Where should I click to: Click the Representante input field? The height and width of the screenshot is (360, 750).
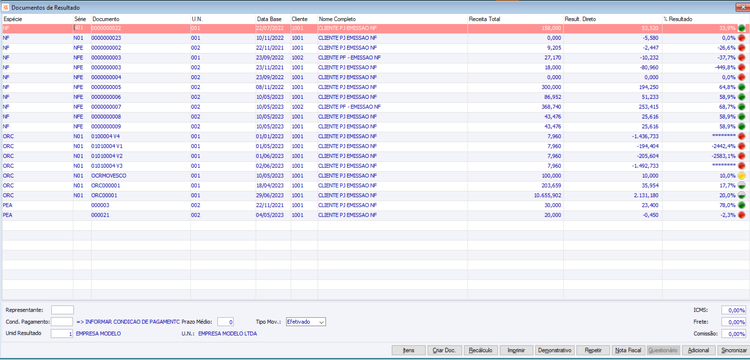(63, 310)
